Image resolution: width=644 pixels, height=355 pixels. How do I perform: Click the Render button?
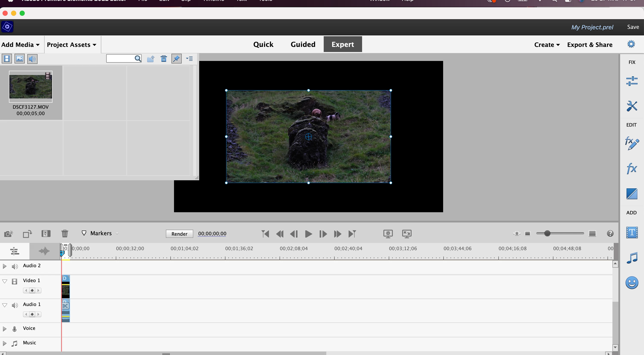(x=179, y=234)
